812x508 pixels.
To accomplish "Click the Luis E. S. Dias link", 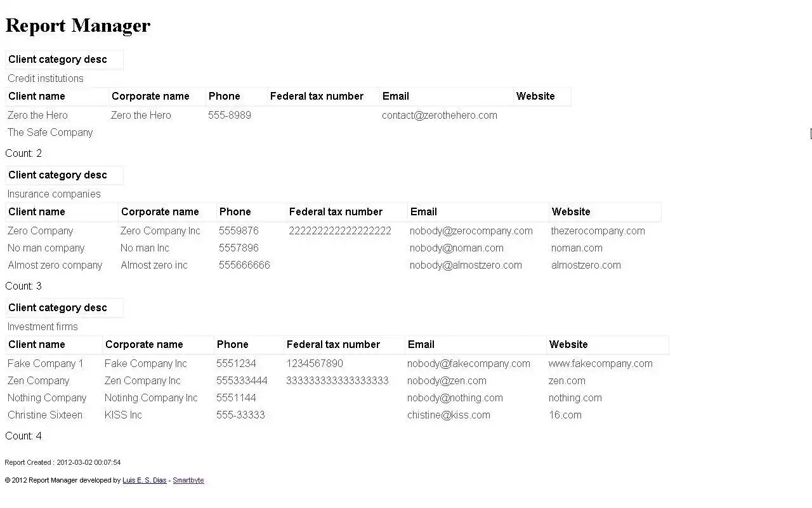I will 144,481.
